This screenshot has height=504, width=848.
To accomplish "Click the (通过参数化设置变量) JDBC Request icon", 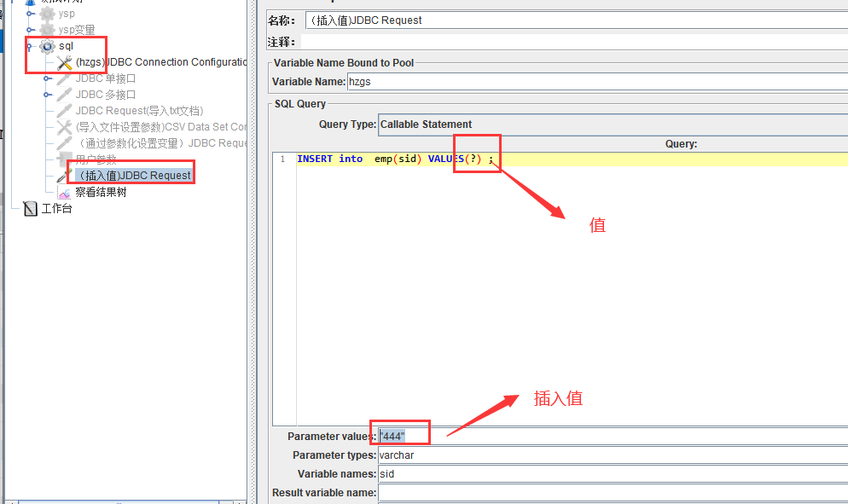I will coord(64,143).
